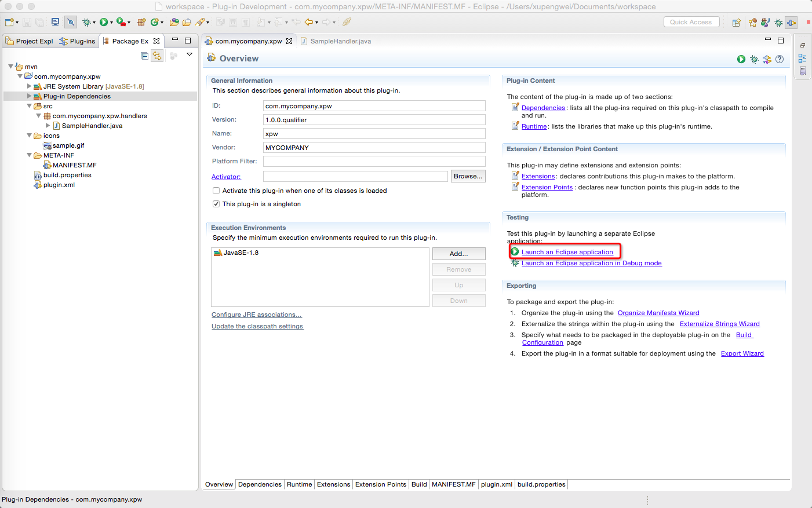Click the New wizard toolbar icon
The width and height of the screenshot is (812, 508).
(x=9, y=22)
